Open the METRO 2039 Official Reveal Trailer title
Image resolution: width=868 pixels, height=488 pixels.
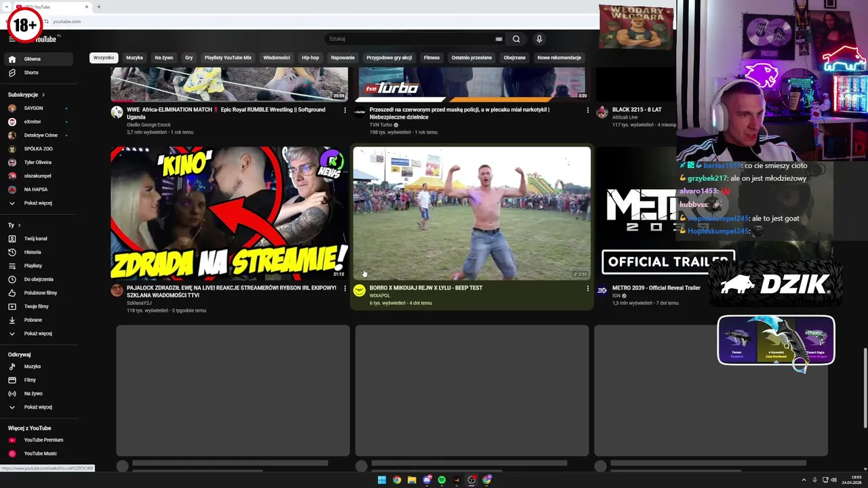coord(656,288)
